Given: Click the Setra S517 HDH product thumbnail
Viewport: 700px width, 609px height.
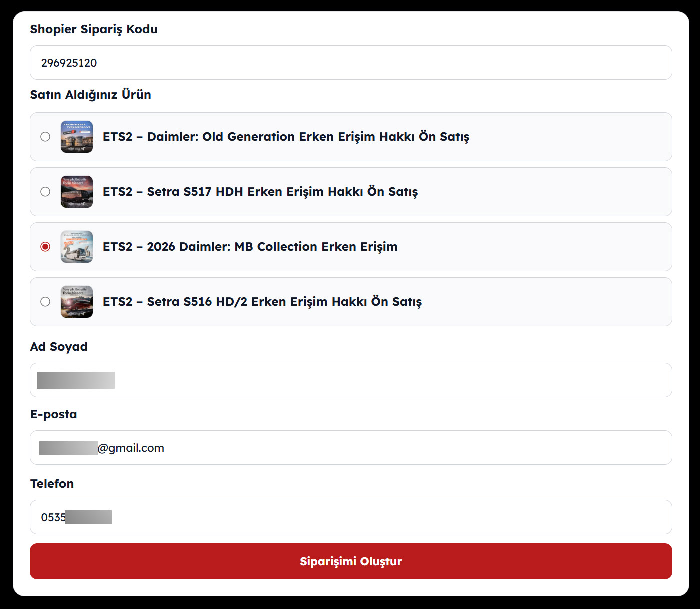Looking at the screenshot, I should [x=77, y=192].
